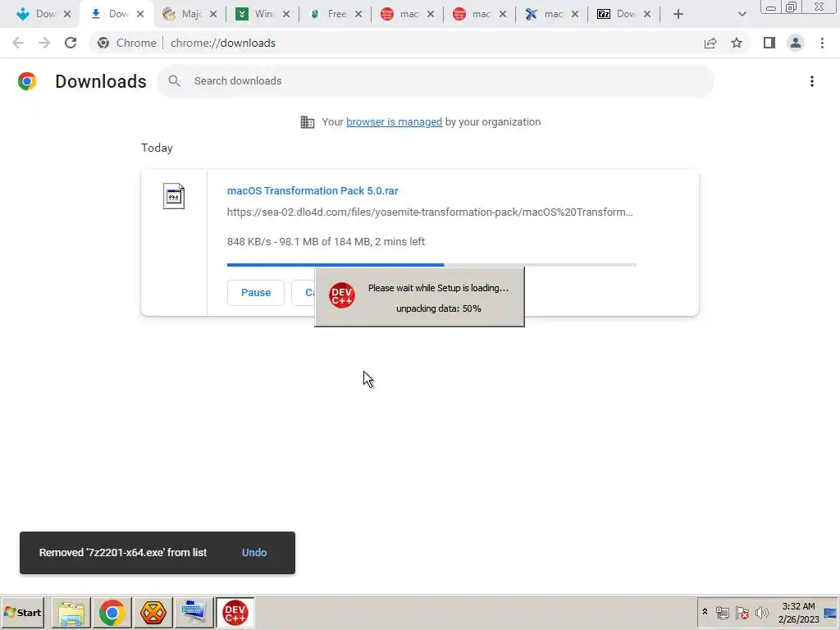Close the Free tab
This screenshot has height=630, width=840.
tap(358, 14)
